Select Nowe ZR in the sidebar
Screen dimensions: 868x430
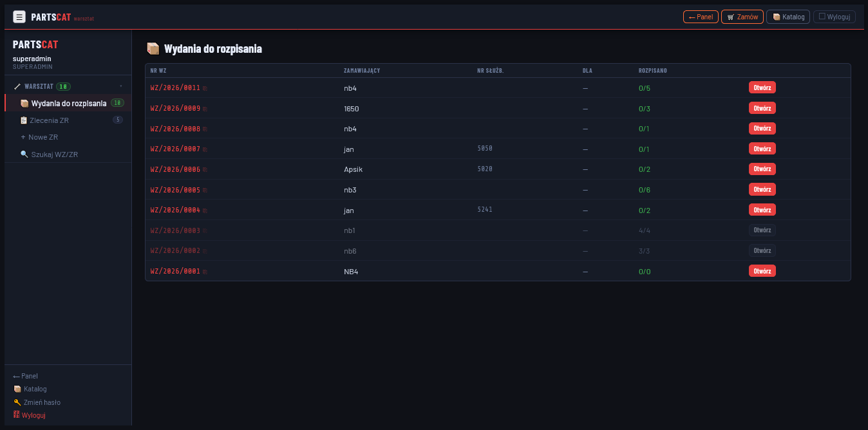tap(43, 137)
